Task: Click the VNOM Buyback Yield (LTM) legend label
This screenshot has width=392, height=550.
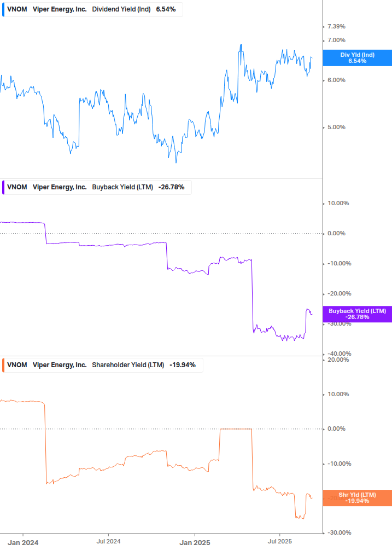Action: [x=97, y=187]
